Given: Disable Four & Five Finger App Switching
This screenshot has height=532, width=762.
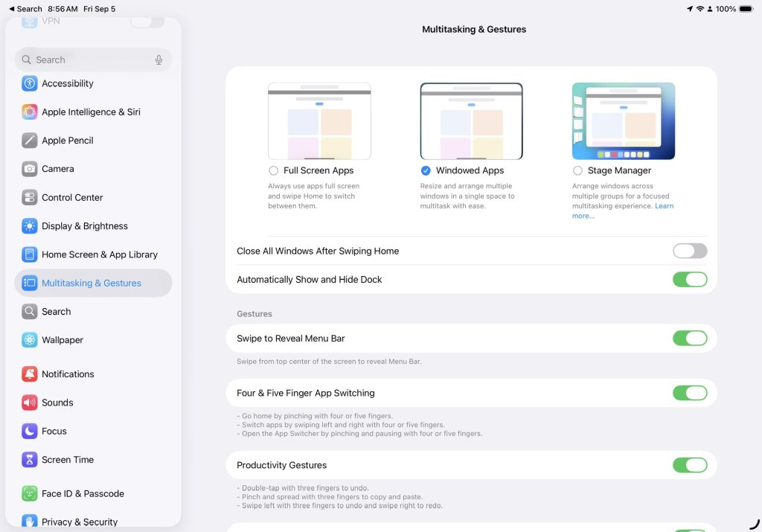Looking at the screenshot, I should [690, 393].
